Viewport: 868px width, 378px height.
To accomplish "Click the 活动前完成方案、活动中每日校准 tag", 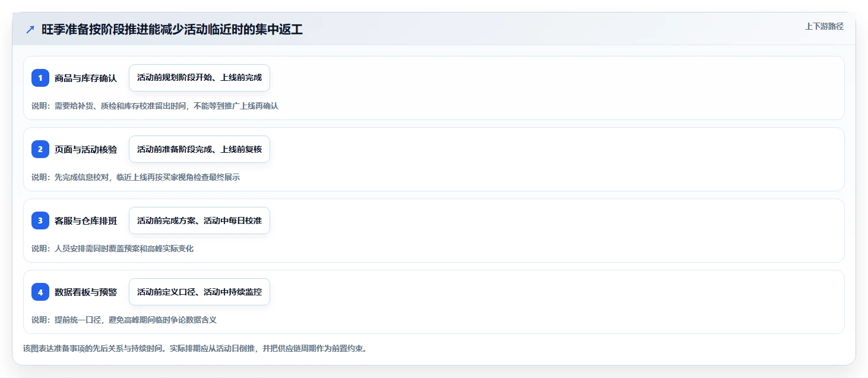I will (199, 220).
